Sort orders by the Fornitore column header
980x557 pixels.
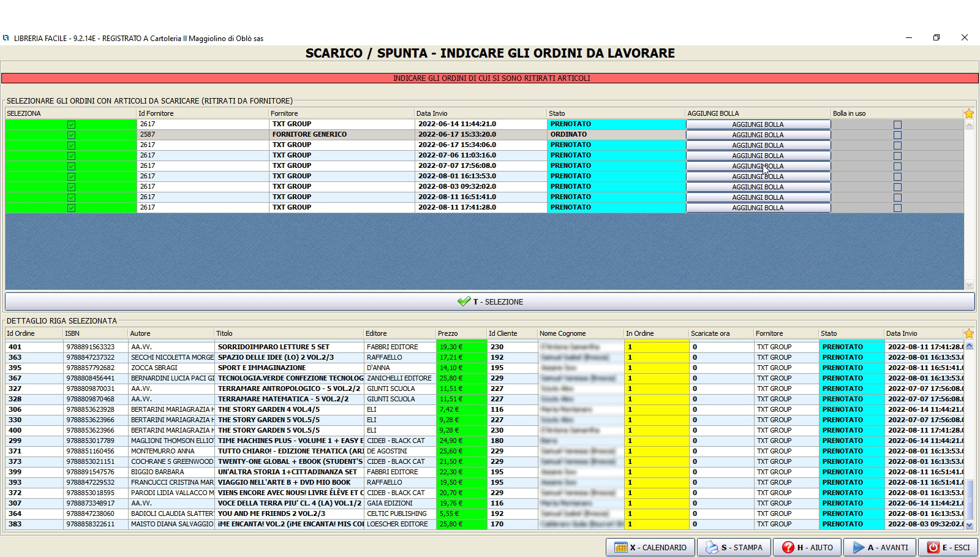(341, 113)
